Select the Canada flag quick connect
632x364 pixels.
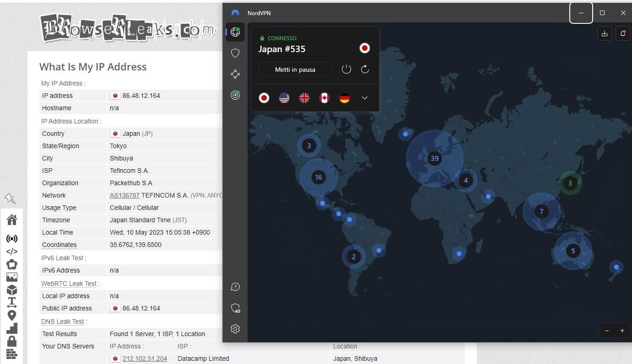[324, 97]
